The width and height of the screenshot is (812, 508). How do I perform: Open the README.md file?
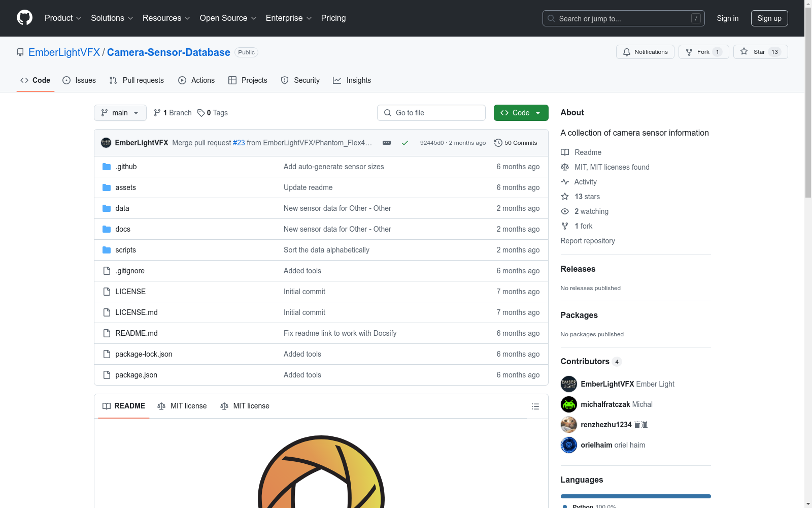point(137,333)
